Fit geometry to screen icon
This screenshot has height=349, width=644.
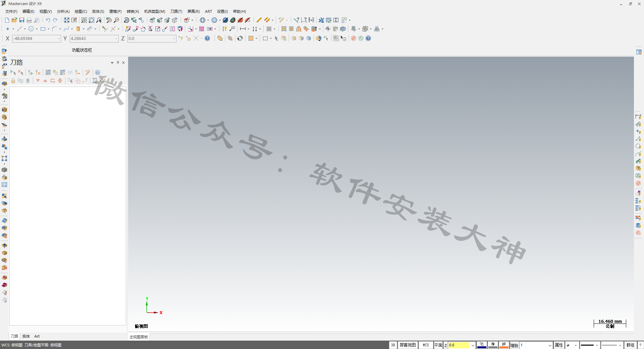click(x=67, y=20)
